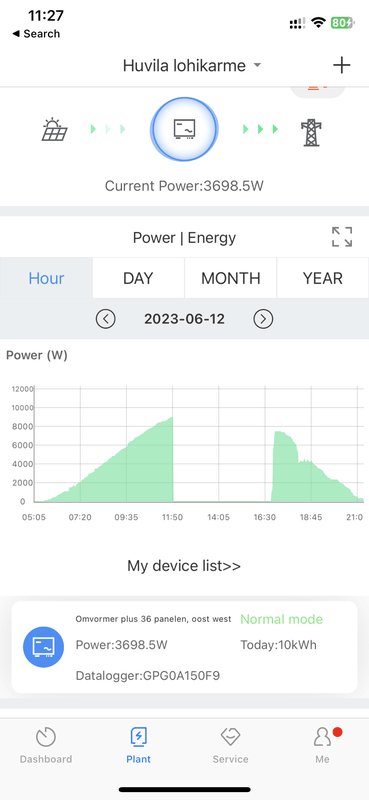Open the Dashboard tab
This screenshot has height=800, width=369.
coord(46,745)
